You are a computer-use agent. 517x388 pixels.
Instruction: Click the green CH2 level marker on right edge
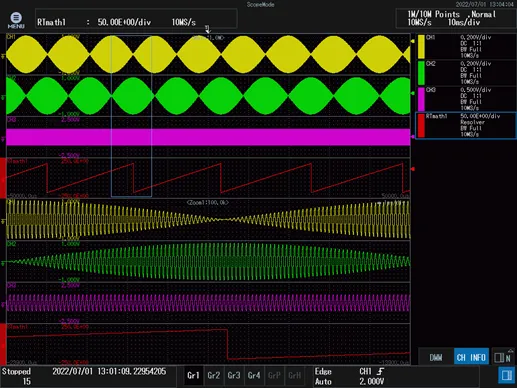point(412,94)
